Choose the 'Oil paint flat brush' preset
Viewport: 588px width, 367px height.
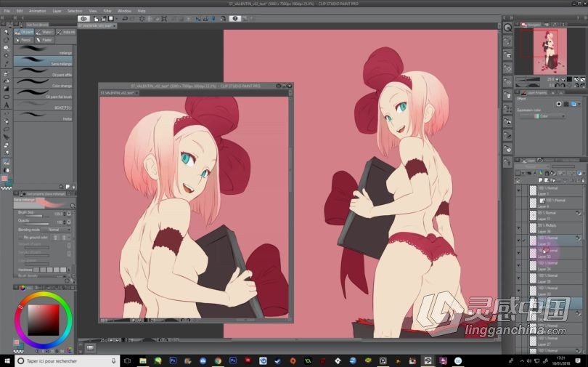click(43, 94)
